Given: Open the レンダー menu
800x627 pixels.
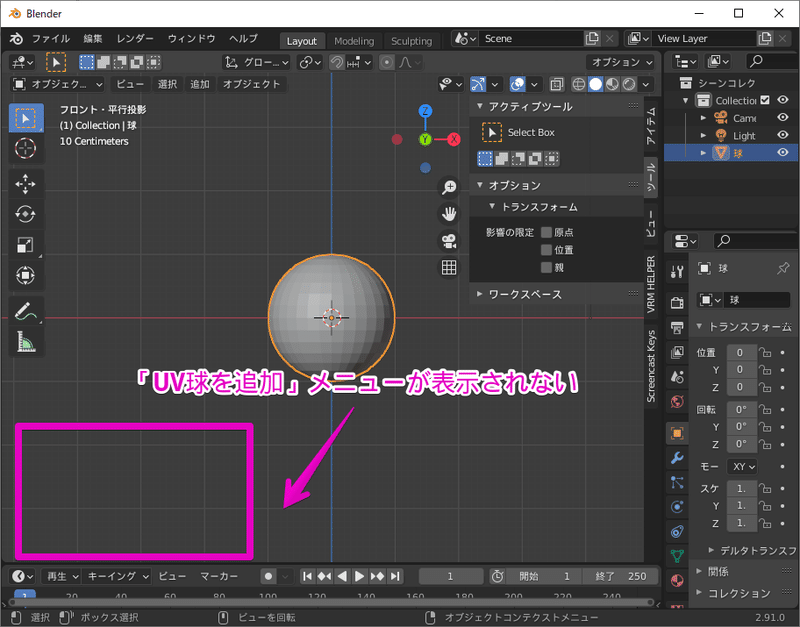Looking at the screenshot, I should point(135,39).
